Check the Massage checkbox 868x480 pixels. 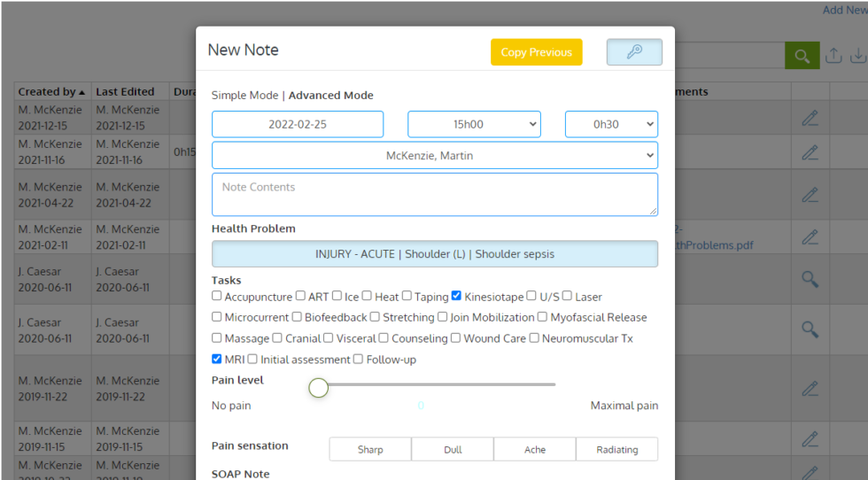[216, 337]
